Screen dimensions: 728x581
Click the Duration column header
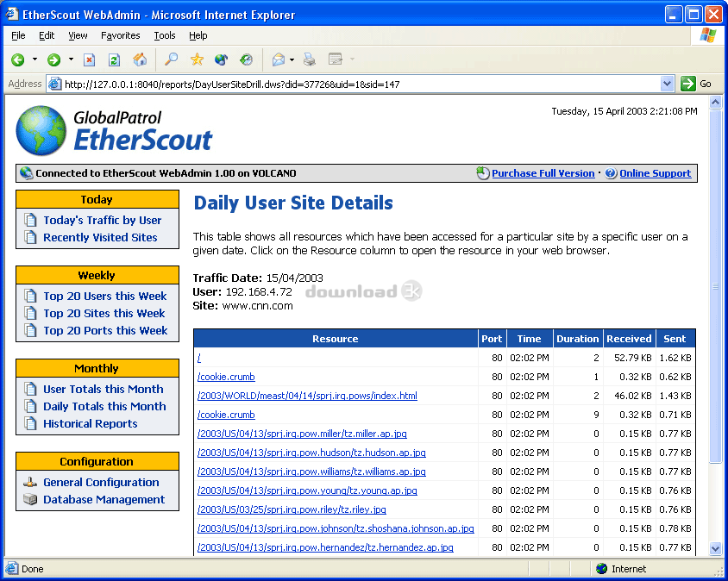pyautogui.click(x=578, y=339)
